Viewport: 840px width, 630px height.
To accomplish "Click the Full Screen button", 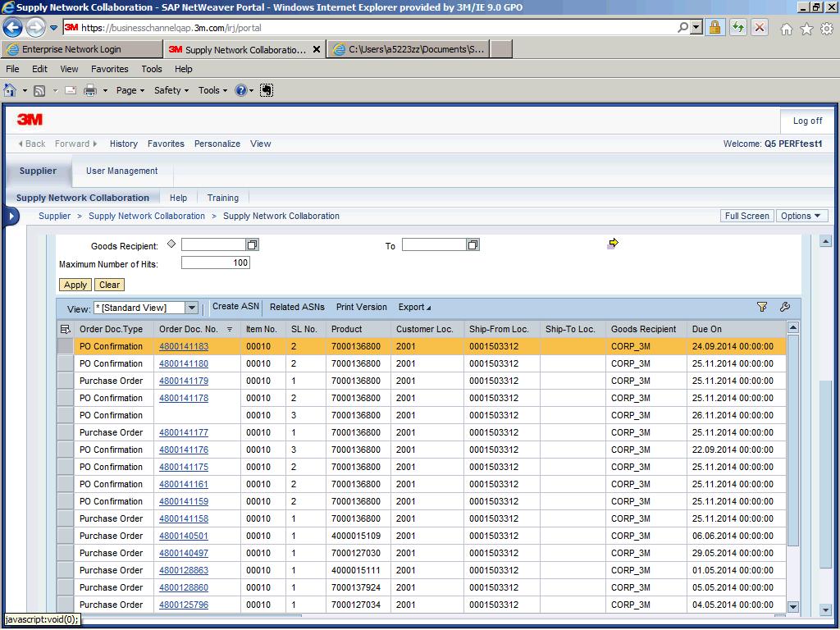I will (746, 216).
